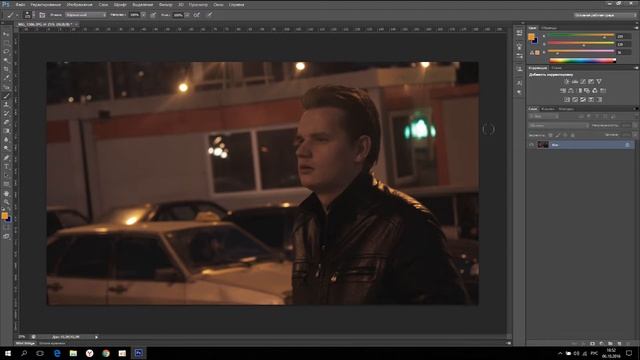Toggle the Brush panel button in options bar
The width and height of the screenshot is (640, 360).
42,15
